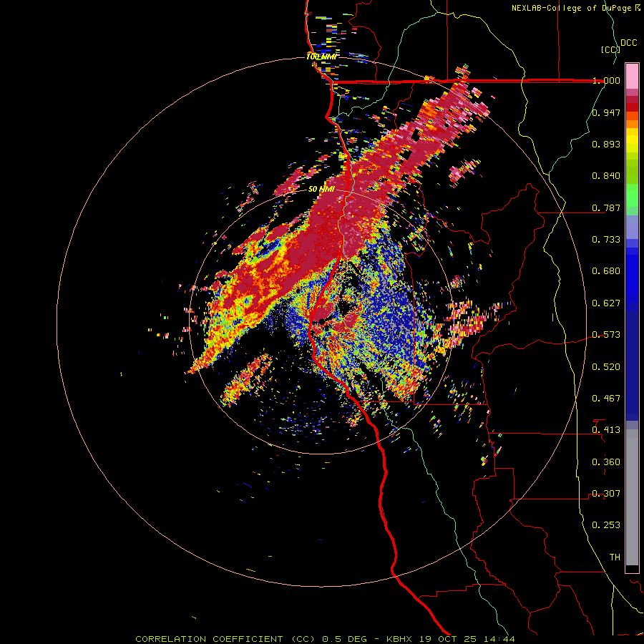Click the 0.680 scale value

pyautogui.click(x=606, y=271)
